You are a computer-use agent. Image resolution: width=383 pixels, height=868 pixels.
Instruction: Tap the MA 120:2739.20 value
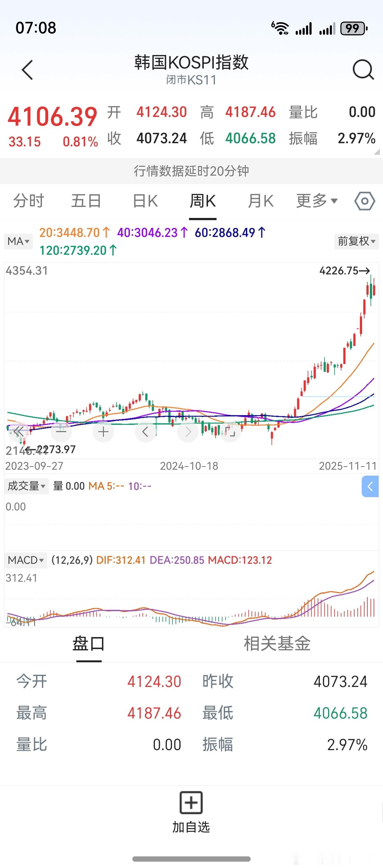pos(78,250)
